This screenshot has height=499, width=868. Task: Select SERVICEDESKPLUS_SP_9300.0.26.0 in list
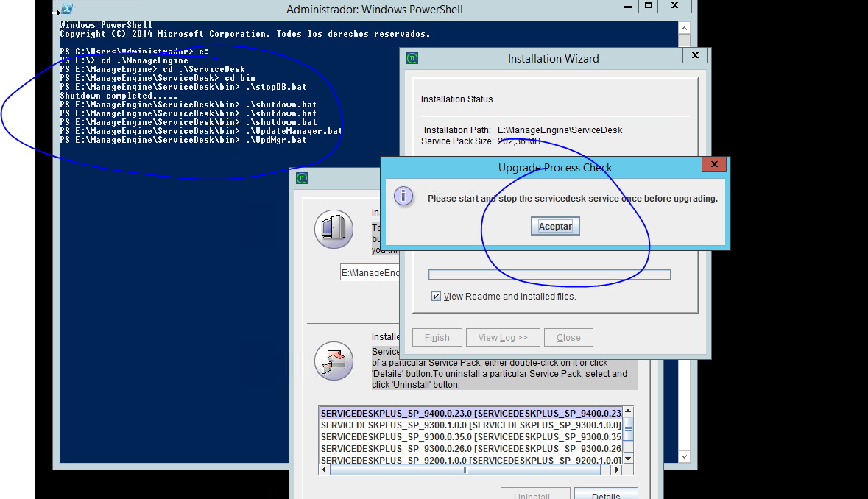tap(471, 448)
